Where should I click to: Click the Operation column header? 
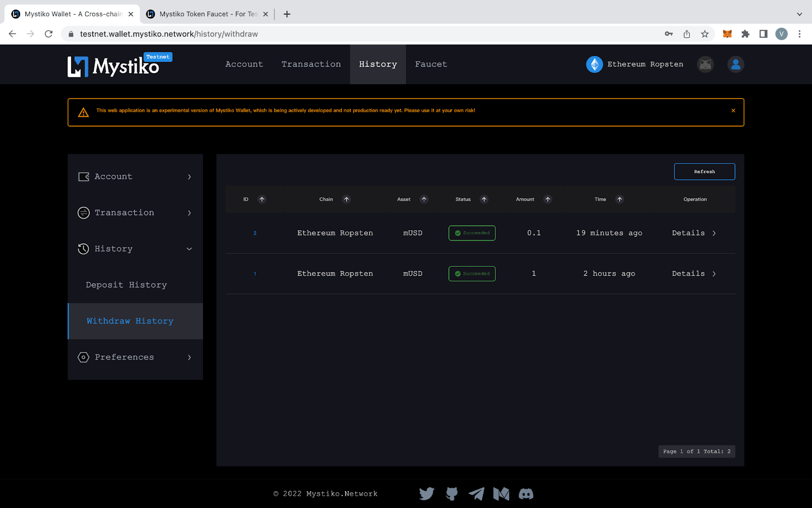click(x=695, y=199)
